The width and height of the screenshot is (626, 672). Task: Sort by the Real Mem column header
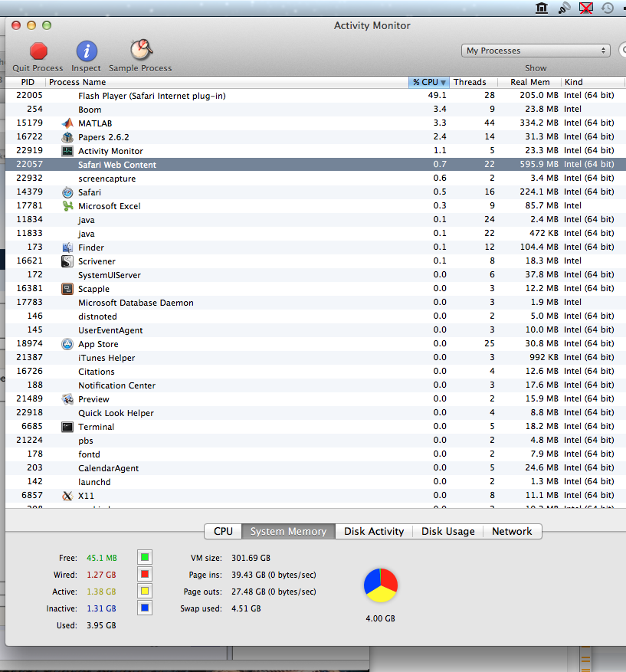click(529, 82)
